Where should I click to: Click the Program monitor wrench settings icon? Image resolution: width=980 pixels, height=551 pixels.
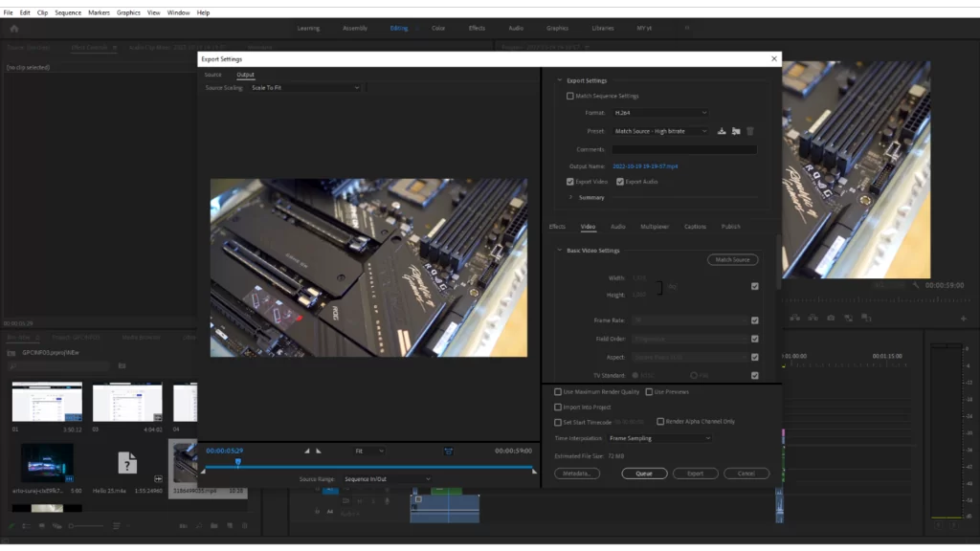[x=916, y=285]
